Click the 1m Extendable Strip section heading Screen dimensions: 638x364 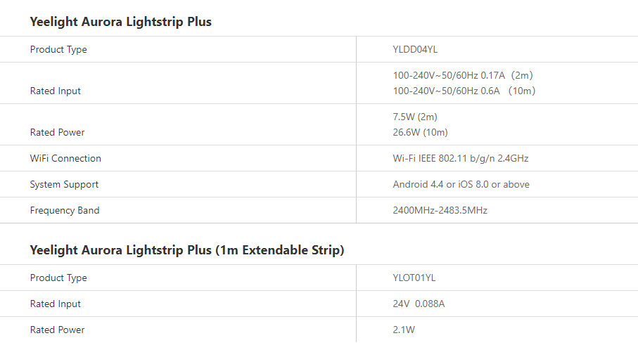187,250
